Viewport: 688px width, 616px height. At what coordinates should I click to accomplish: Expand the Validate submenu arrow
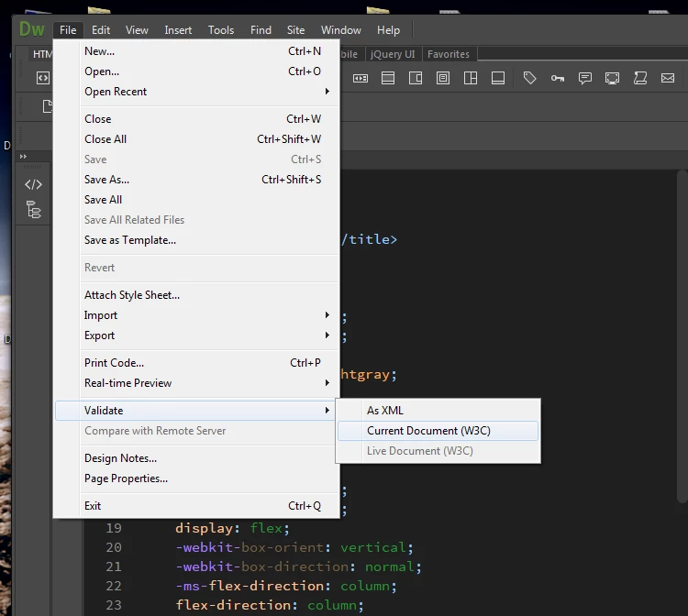click(x=327, y=411)
